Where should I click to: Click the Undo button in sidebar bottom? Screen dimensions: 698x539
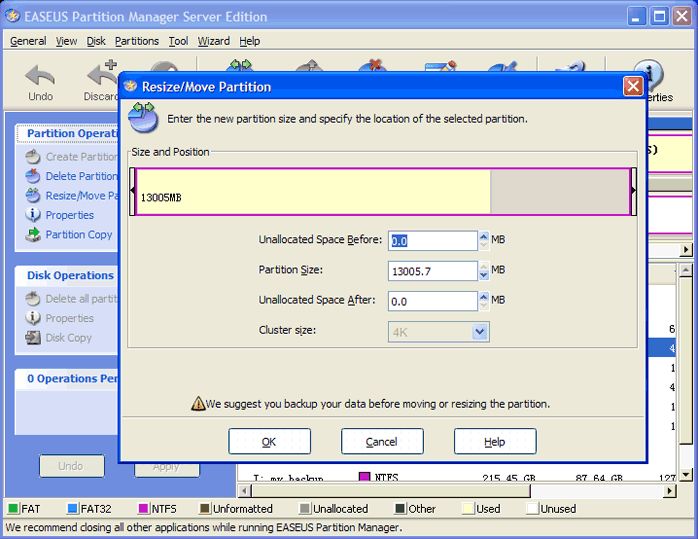(x=72, y=466)
